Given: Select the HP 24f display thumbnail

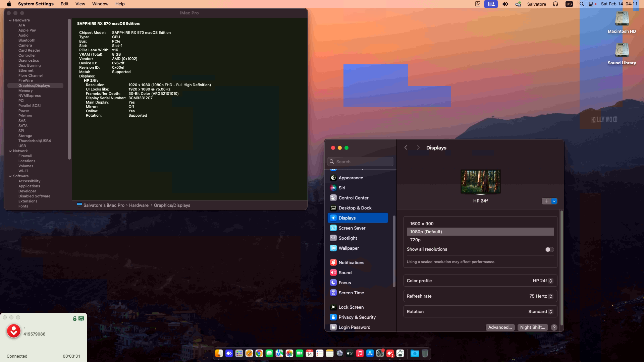Looking at the screenshot, I should 480,182.
